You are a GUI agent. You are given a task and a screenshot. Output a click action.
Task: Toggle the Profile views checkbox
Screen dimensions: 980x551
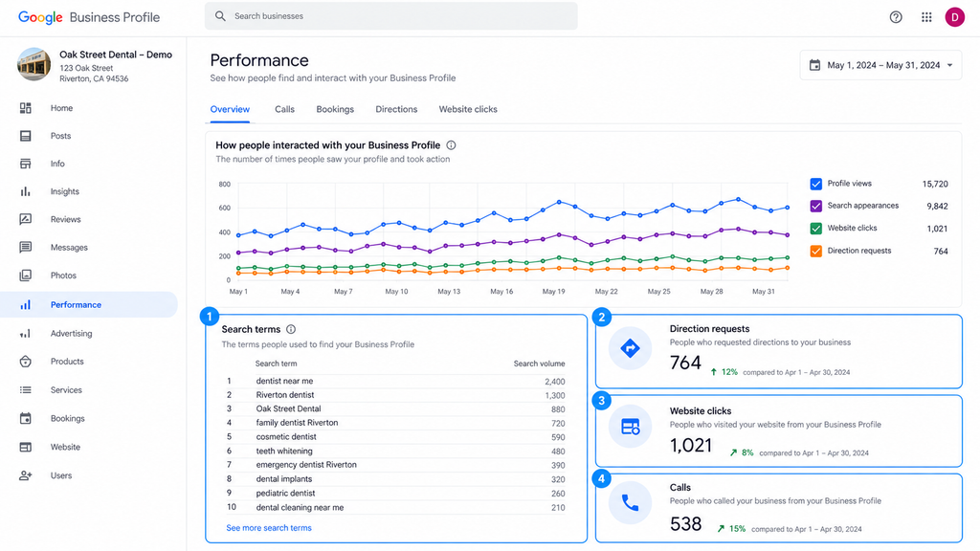(815, 184)
